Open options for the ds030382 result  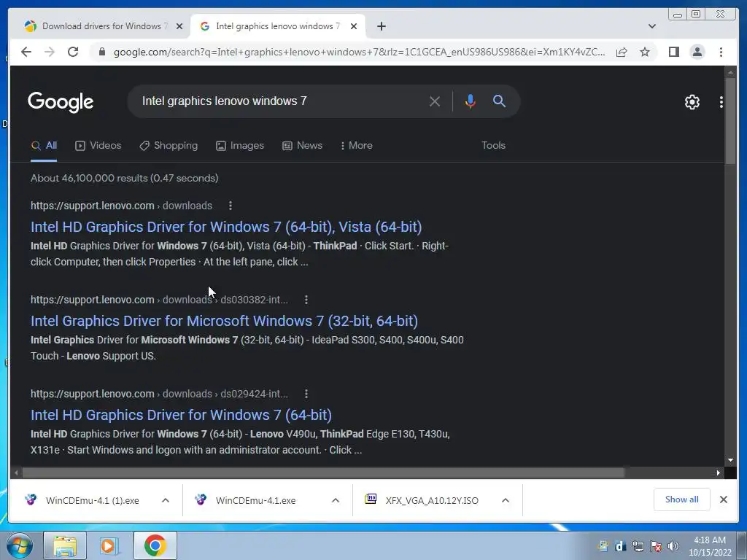[x=306, y=300]
